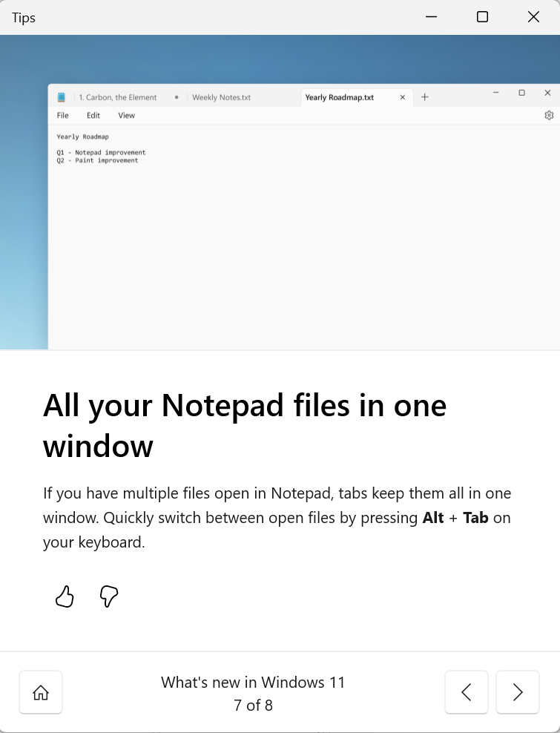Click the 'Yearly Roadmap' text line in Notepad

(83, 137)
